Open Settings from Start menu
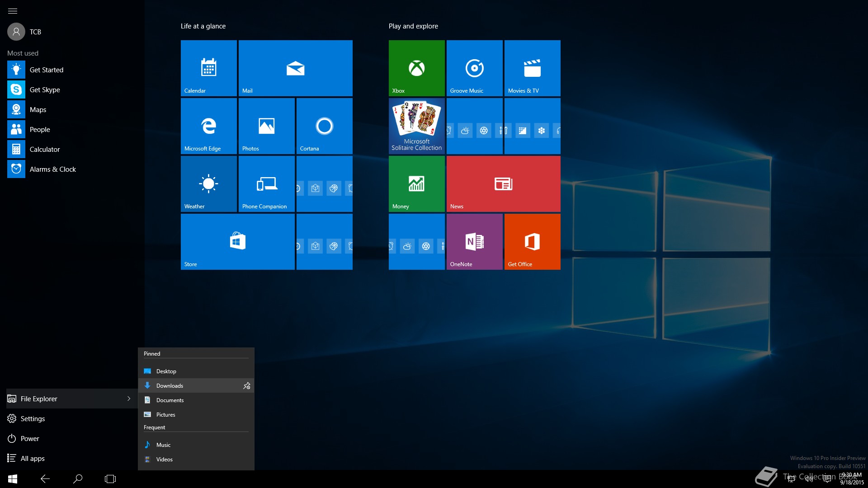Viewport: 868px width, 488px height. click(x=72, y=418)
